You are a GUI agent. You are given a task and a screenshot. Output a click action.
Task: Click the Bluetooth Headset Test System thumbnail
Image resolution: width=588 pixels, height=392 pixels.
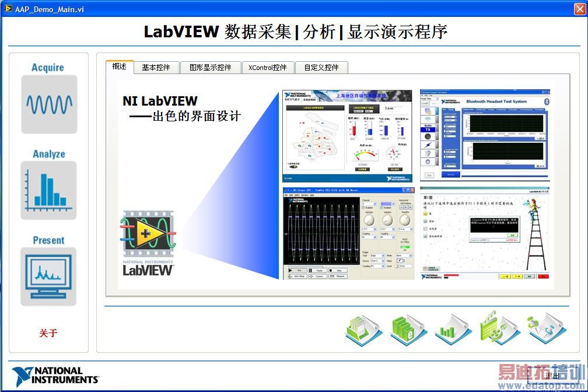(485, 135)
